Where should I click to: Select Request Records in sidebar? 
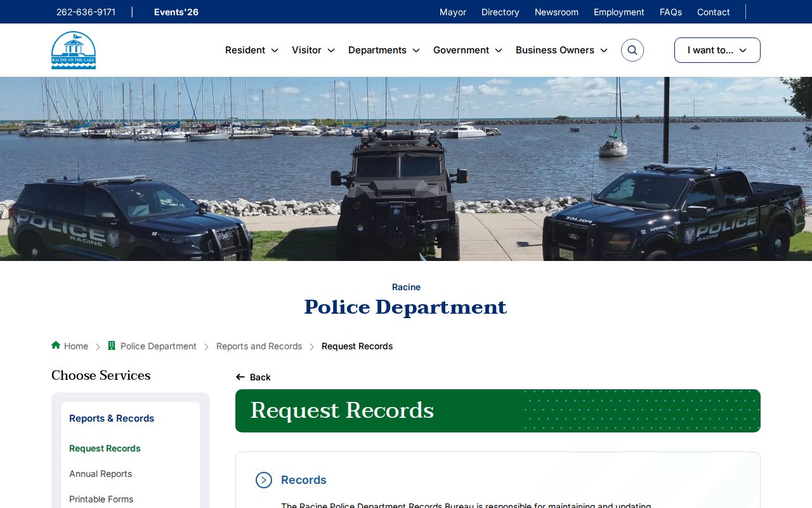[105, 448]
